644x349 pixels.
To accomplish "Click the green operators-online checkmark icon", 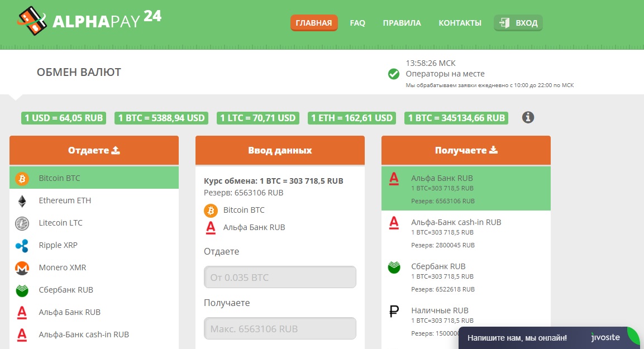I will [x=393, y=74].
